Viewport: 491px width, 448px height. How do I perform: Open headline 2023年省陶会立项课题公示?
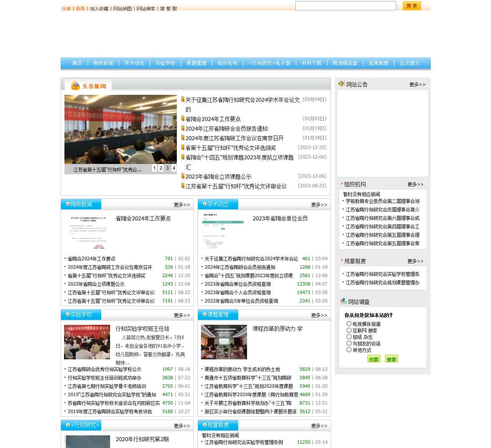click(x=218, y=177)
